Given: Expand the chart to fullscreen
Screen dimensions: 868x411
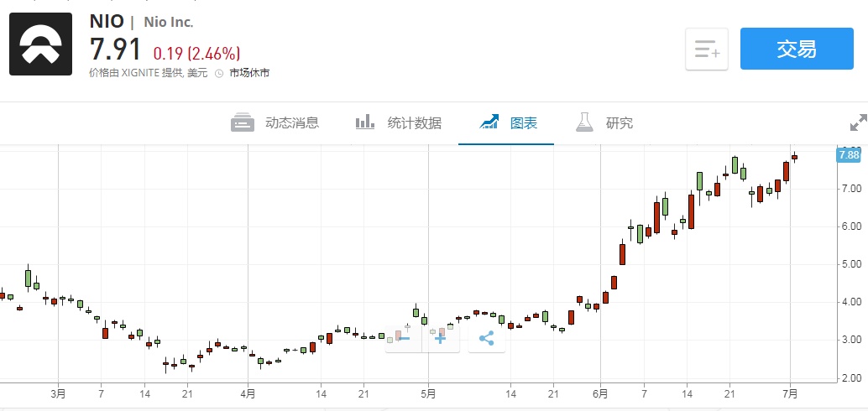Looking at the screenshot, I should pos(858,122).
